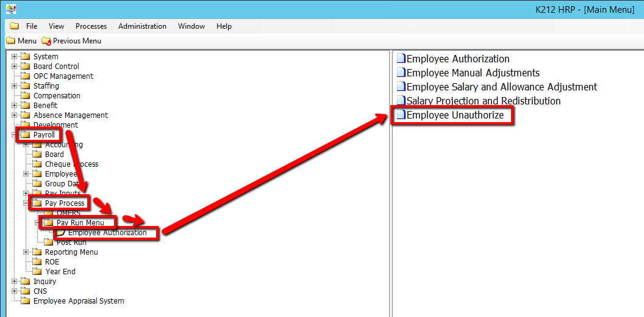The height and width of the screenshot is (317, 644).
Task: Select Employee Salary and Allowance Adjustment
Action: pos(501,87)
